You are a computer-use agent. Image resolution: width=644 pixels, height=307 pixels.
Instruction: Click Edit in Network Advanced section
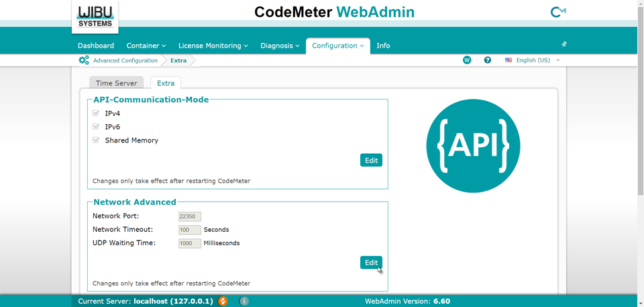click(371, 263)
